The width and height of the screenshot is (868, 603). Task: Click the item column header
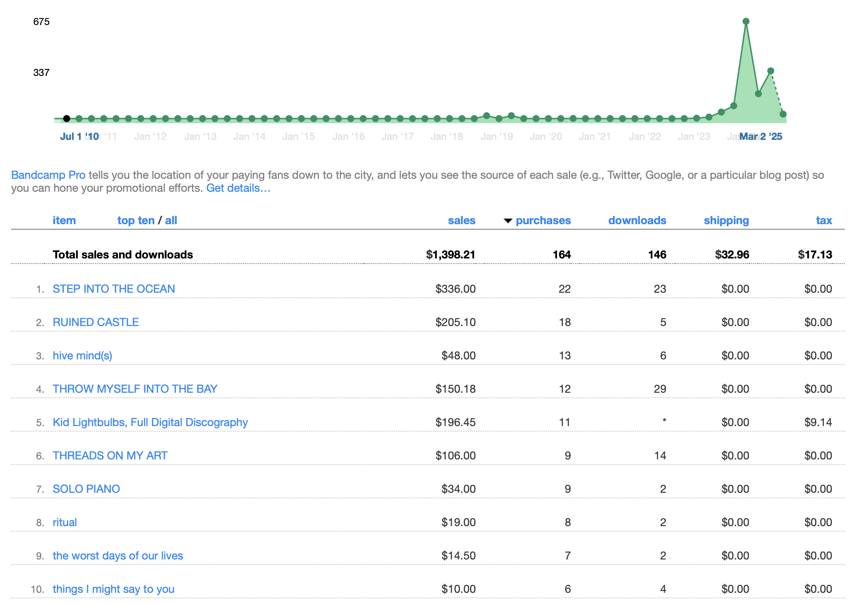coord(64,220)
